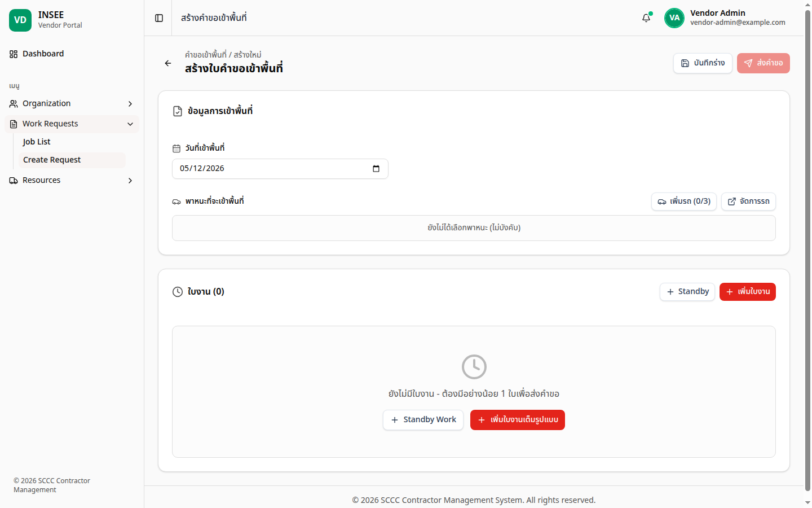Expand the Resources menu chevron
812x508 pixels.
click(130, 181)
